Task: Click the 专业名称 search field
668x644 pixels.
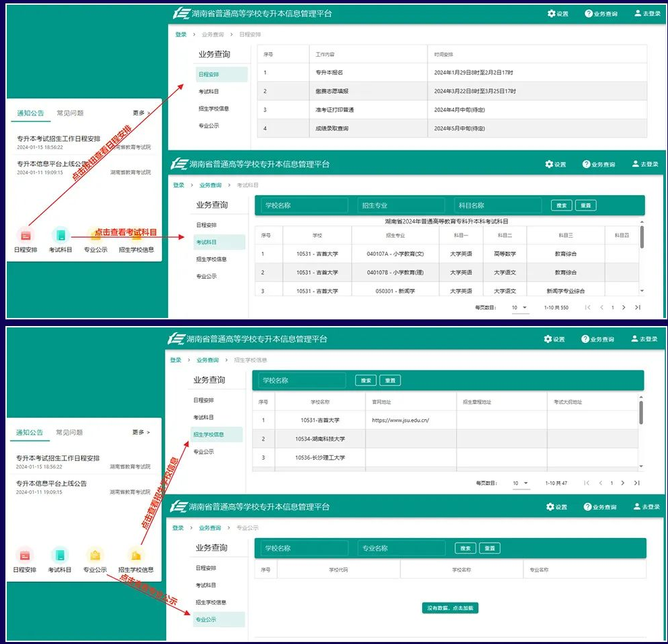Action: (x=401, y=548)
